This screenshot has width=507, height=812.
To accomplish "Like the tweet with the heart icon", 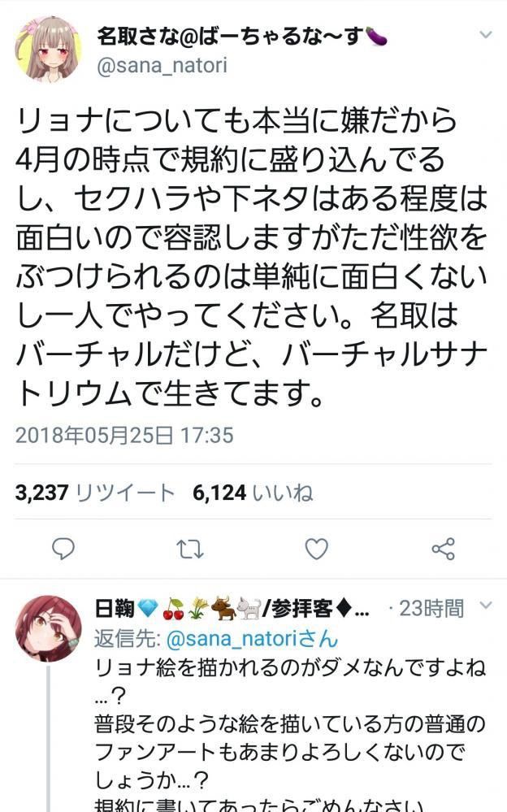I will pyautogui.click(x=316, y=549).
